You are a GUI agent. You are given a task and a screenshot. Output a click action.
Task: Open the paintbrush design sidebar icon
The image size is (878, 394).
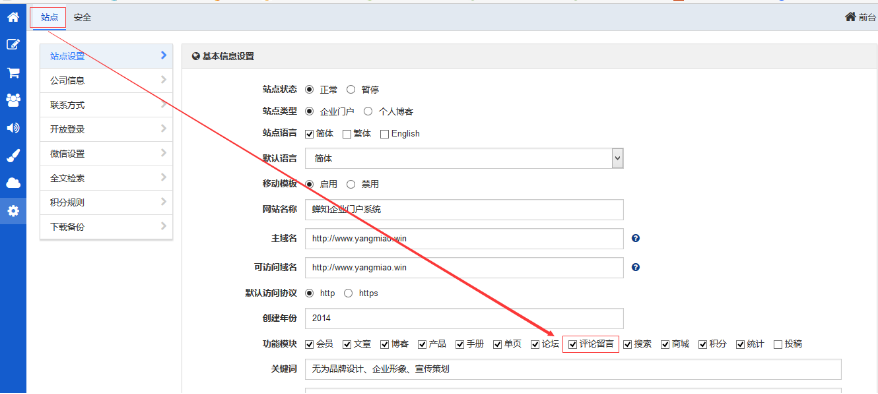pos(12,156)
